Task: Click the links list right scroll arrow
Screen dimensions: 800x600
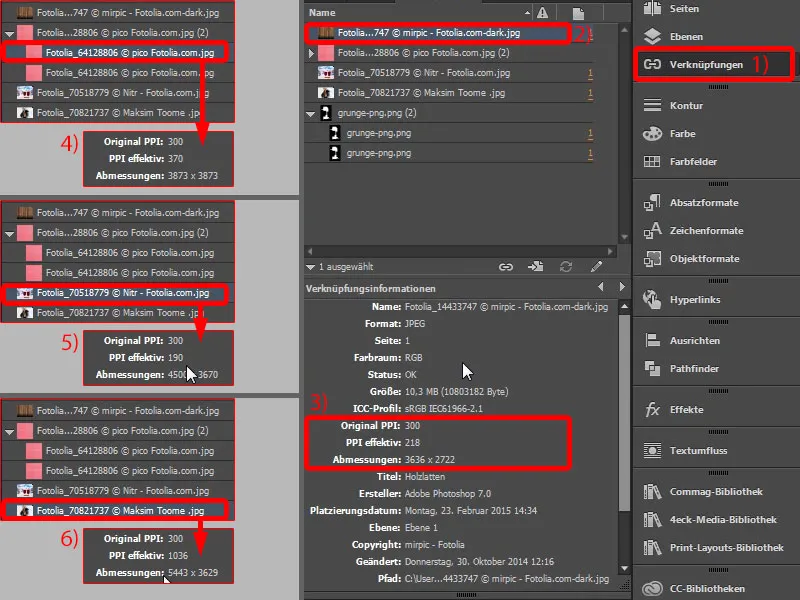Action: tap(610, 251)
